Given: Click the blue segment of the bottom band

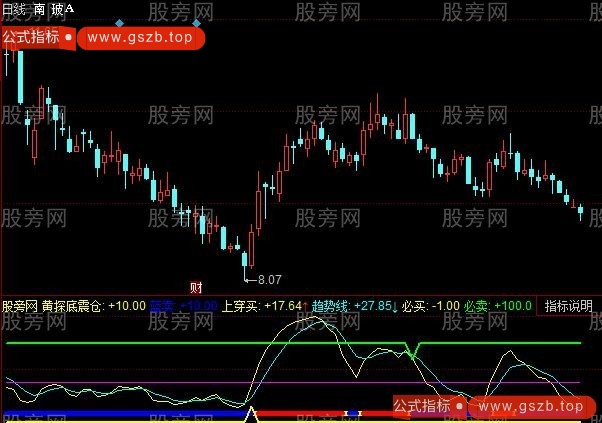Looking at the screenshot, I should [x=120, y=412].
